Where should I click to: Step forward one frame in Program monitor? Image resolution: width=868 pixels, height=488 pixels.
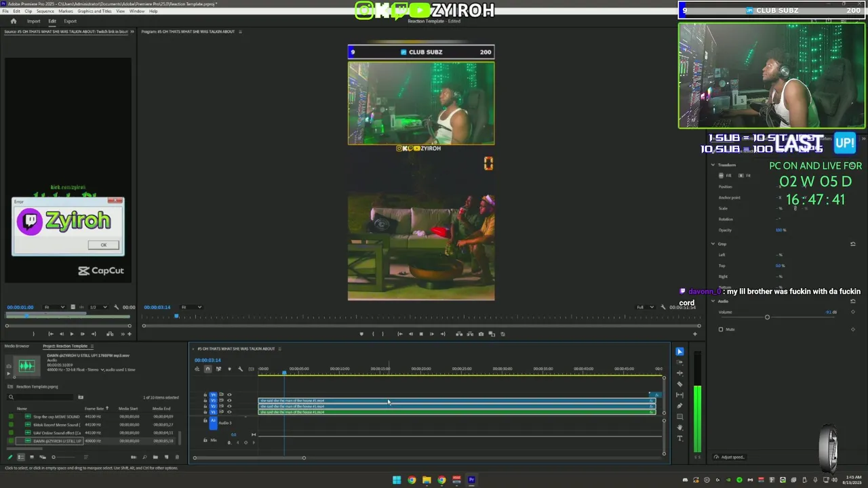point(432,333)
